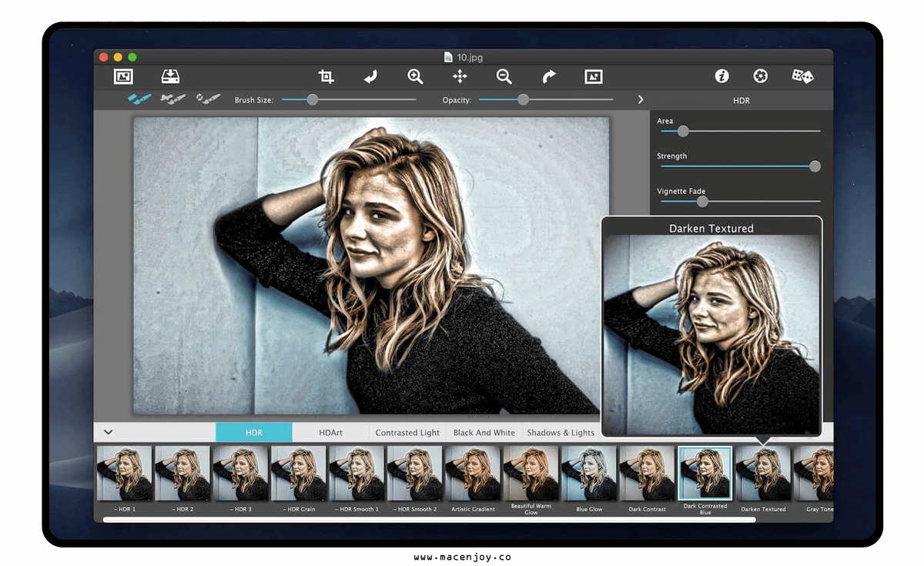Choose the HDR Grain preset

pos(299,474)
